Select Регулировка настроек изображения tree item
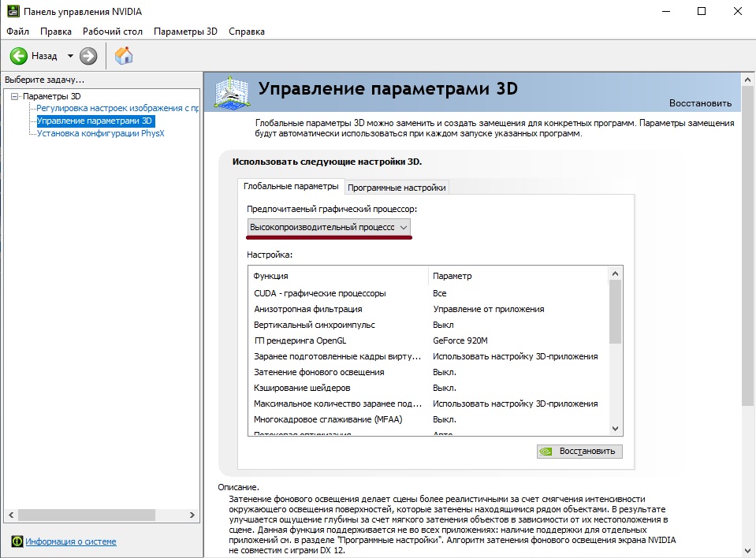 click(117, 108)
